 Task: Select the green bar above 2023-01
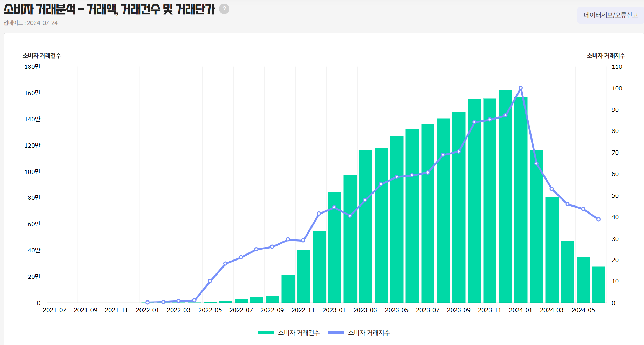(334, 248)
